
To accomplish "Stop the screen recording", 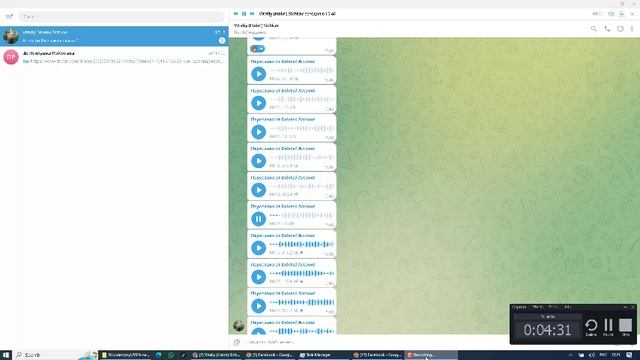I will [625, 327].
